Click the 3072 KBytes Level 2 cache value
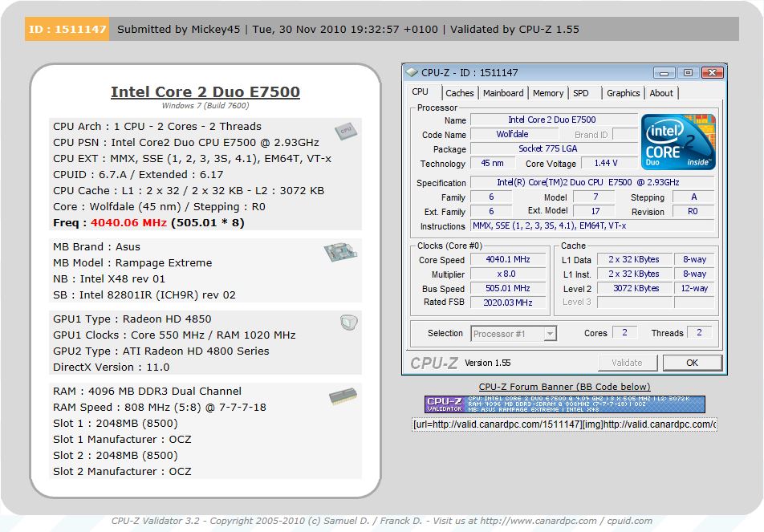Screen dimensions: 764x532 pyautogui.click(x=635, y=288)
